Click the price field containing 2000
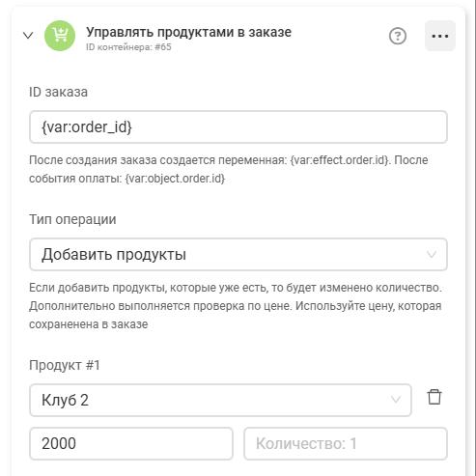 (x=131, y=443)
